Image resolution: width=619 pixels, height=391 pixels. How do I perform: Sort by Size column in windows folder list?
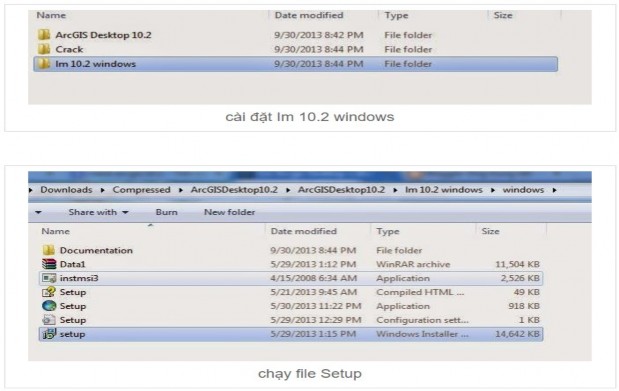(x=490, y=231)
